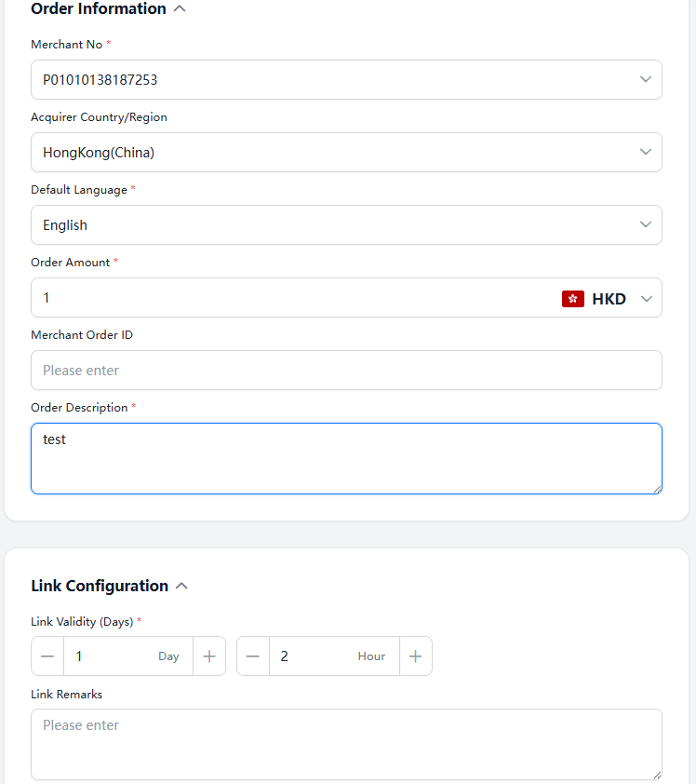Open the Default Language dropdown
This screenshot has height=784, width=696.
(x=646, y=225)
